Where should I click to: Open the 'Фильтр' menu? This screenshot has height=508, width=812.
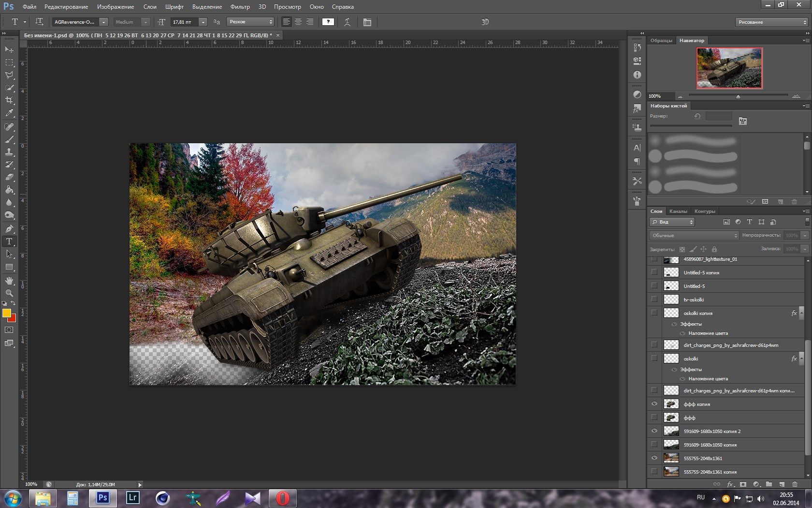240,7
